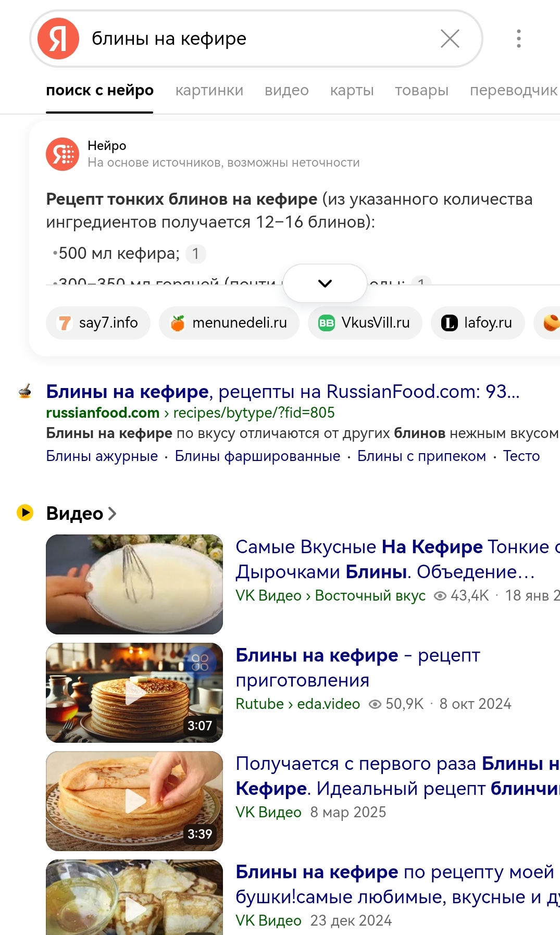Open the whisk batter video thumbnail
Screen dimensions: 560x935
pyautogui.click(x=134, y=584)
